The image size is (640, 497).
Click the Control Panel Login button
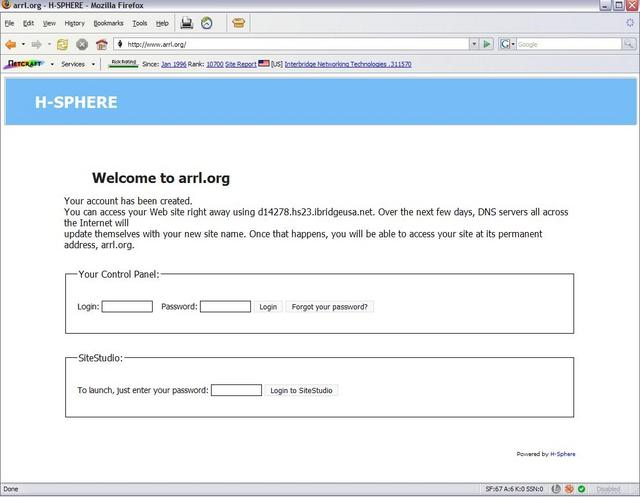click(268, 307)
